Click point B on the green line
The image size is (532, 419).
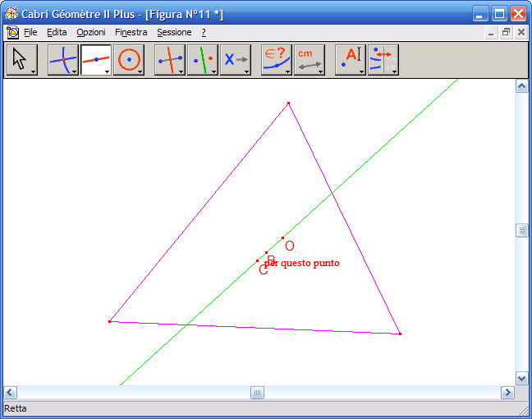[266, 252]
